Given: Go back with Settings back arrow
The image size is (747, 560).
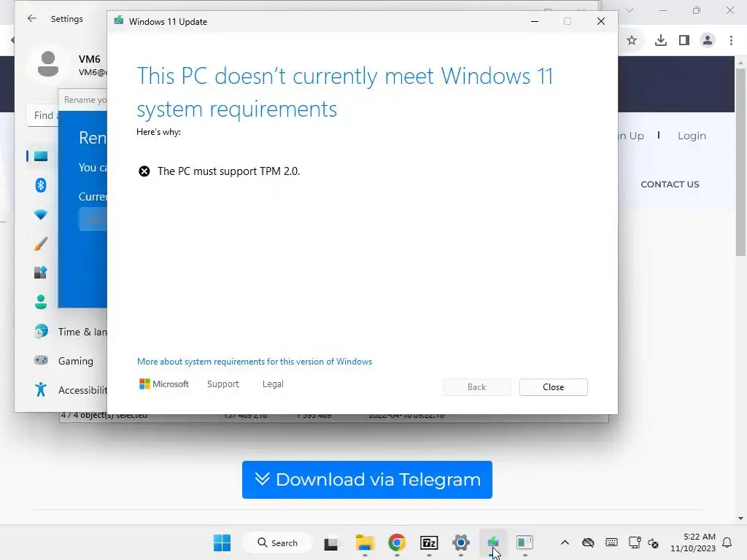Looking at the screenshot, I should click(32, 18).
